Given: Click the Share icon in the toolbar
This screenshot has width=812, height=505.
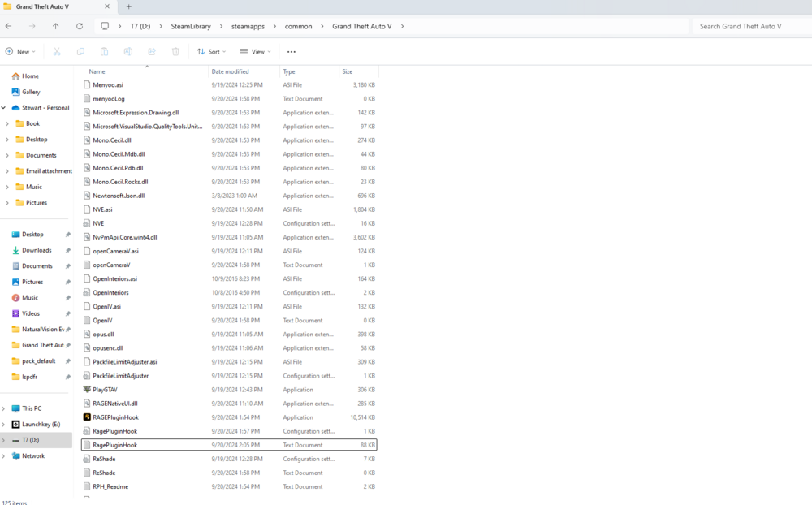Looking at the screenshot, I should pyautogui.click(x=151, y=51).
